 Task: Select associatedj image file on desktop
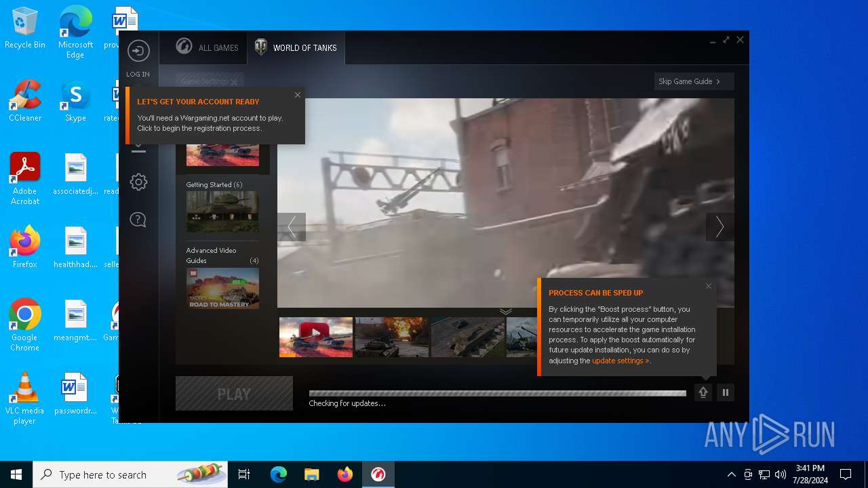(x=75, y=174)
